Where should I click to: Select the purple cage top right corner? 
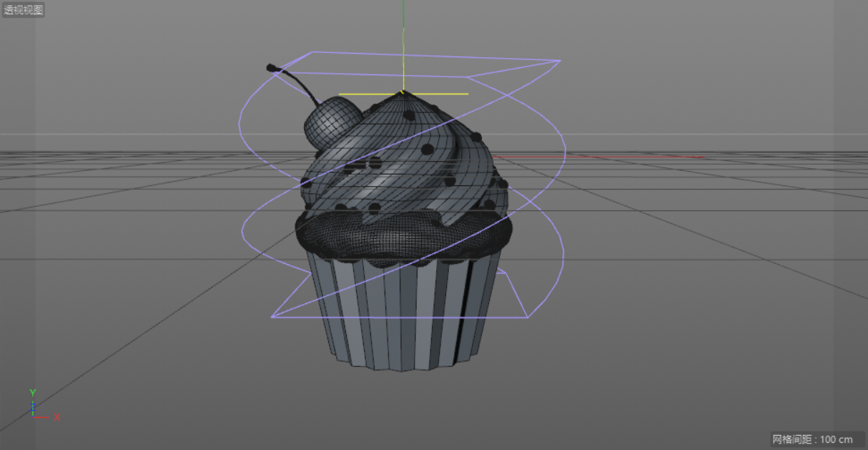(559, 61)
